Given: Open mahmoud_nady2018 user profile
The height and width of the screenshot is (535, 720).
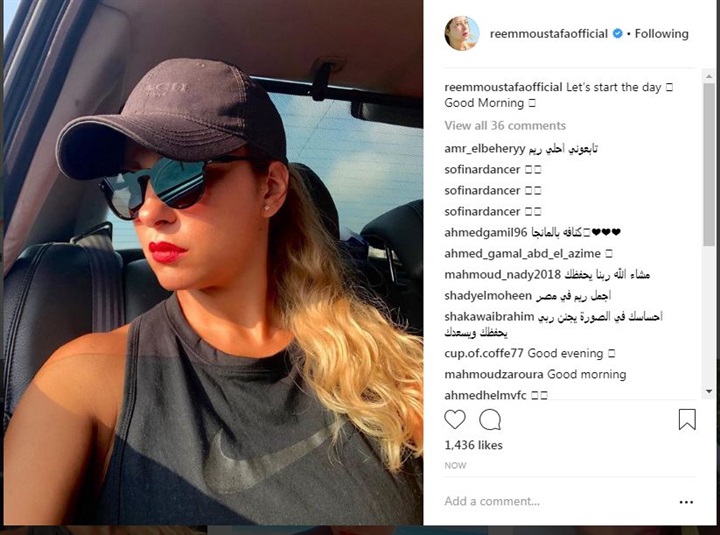Looking at the screenshot, I should [502, 275].
